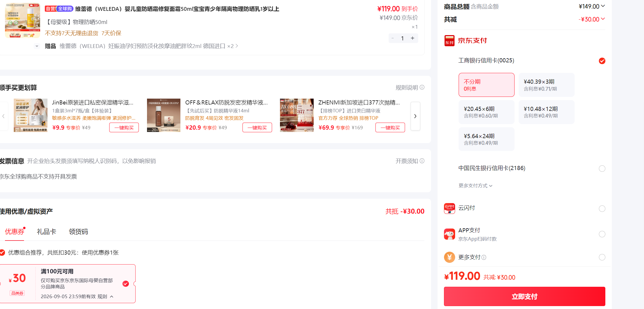Click the text "共抵 -¥30.00"

tap(405, 211)
